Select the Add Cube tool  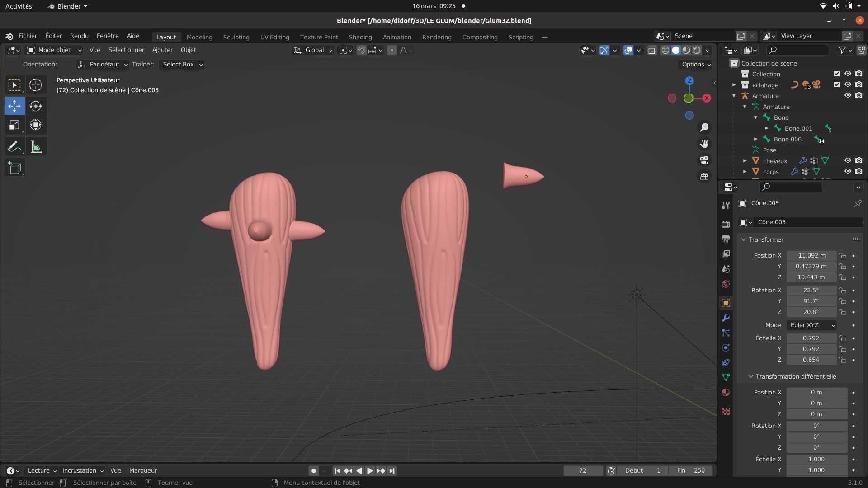[x=14, y=168]
